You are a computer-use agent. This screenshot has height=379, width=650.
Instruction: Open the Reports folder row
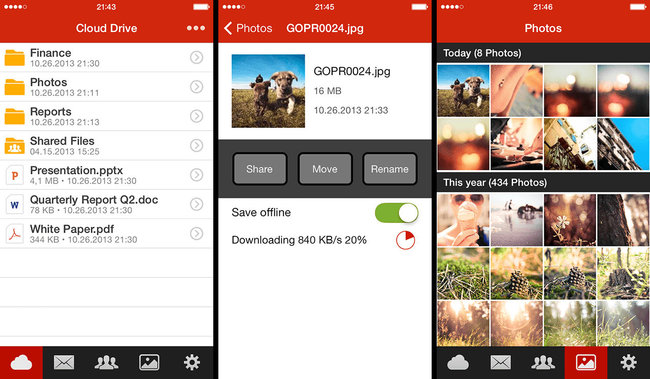click(x=106, y=116)
